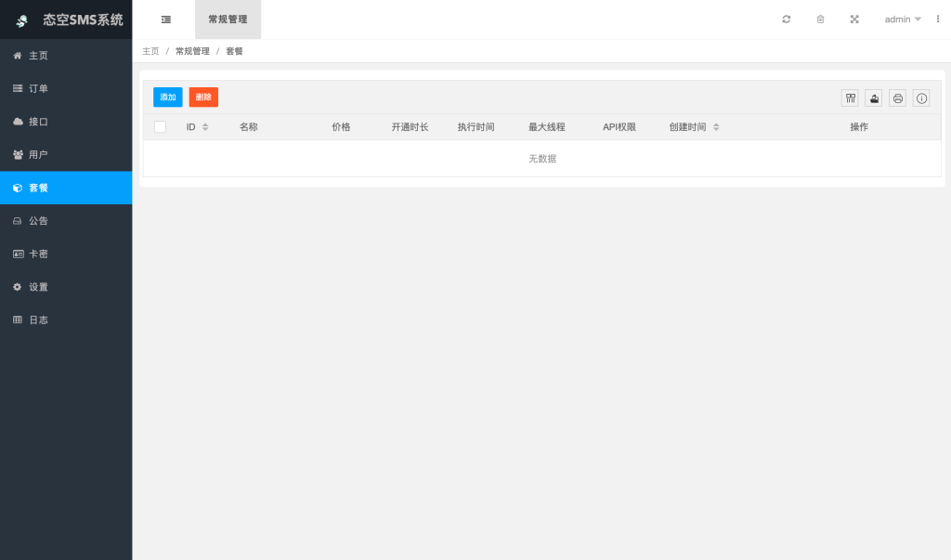Sort the table by the ID column arrows
951x560 pixels.
pos(205,127)
